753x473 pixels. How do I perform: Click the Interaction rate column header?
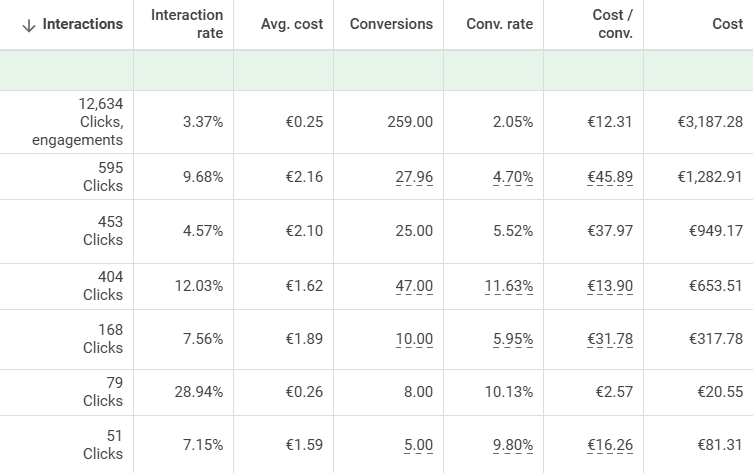tap(187, 24)
